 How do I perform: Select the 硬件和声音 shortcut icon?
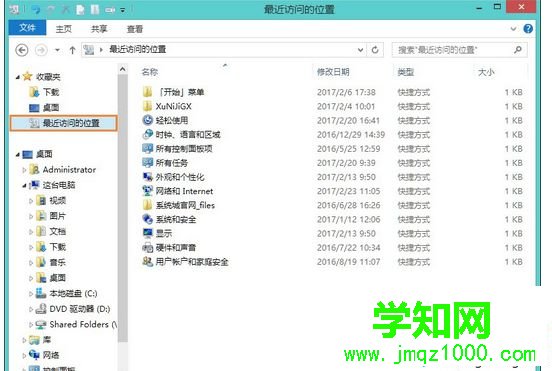pos(148,247)
